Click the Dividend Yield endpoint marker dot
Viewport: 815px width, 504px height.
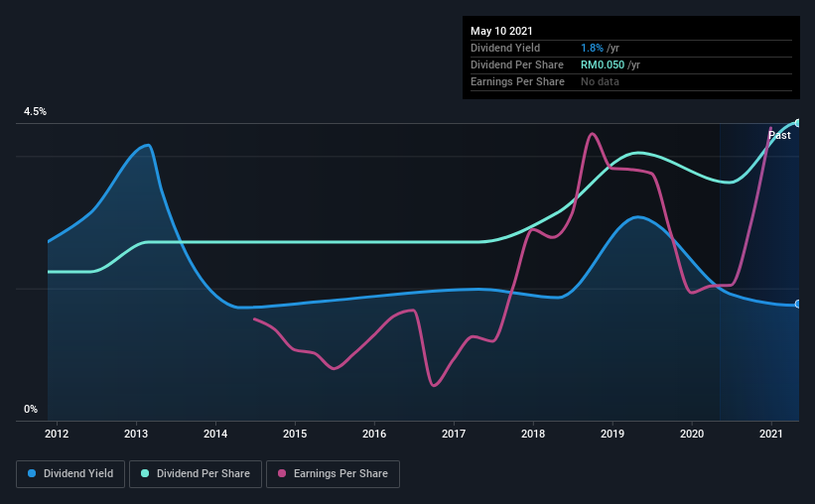(798, 304)
